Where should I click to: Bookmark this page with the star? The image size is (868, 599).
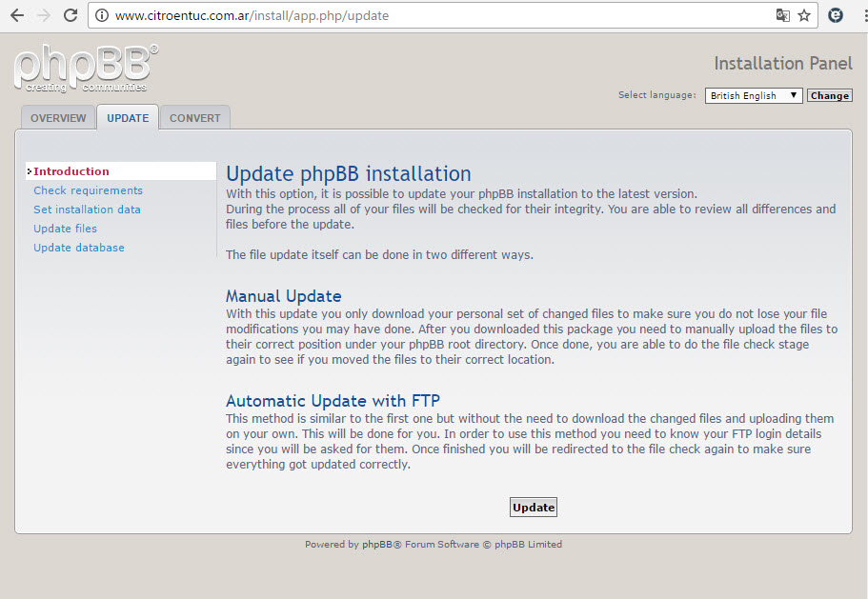click(804, 15)
